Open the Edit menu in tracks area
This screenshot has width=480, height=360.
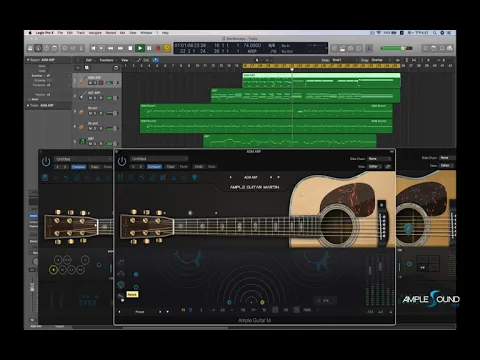click(89, 60)
